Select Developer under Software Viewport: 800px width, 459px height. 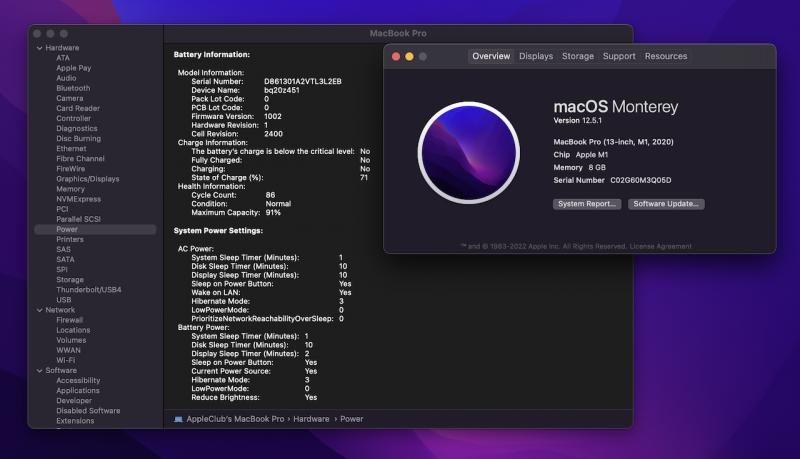pyautogui.click(x=74, y=401)
